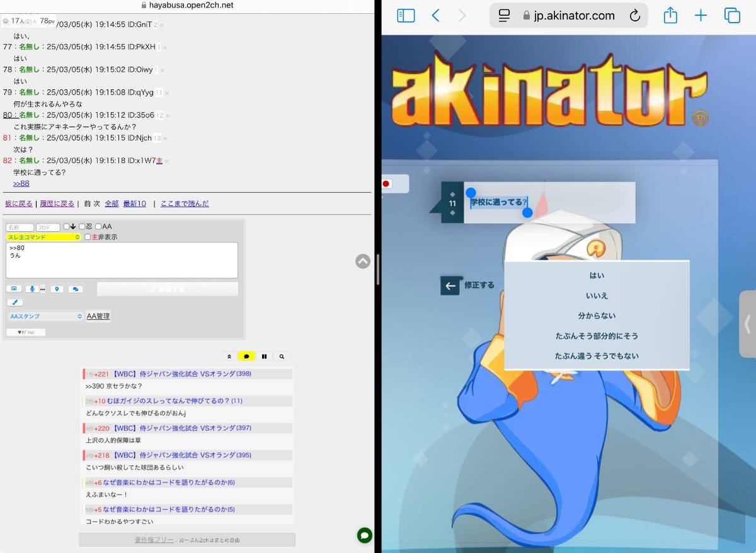Reload the jp.akinator.com page

634,16
